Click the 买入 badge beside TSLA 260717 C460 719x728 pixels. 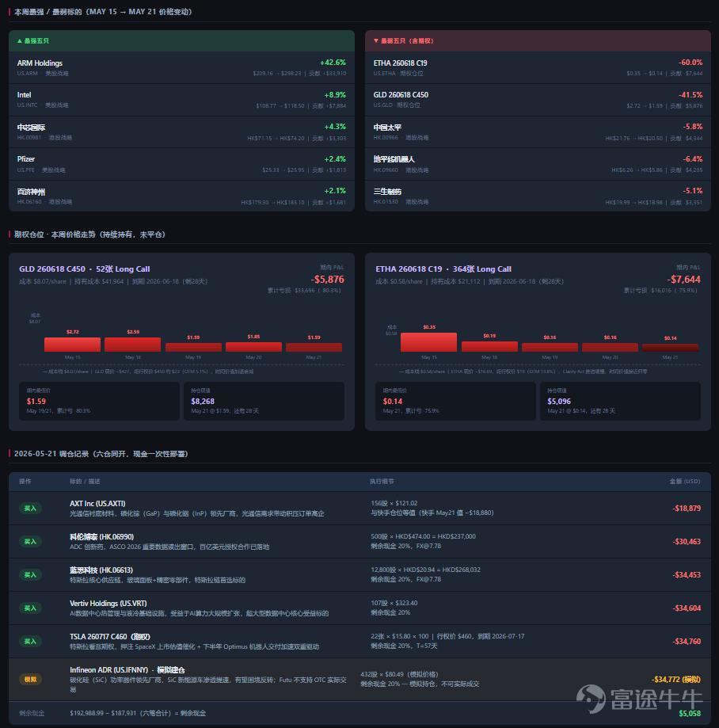[30, 641]
